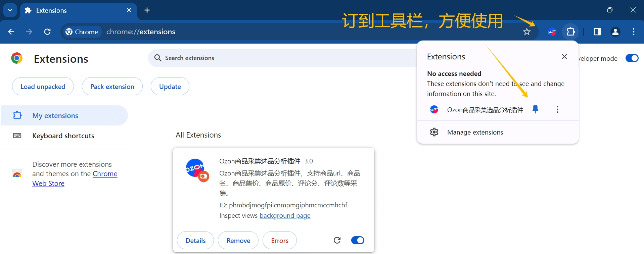Click the browser forward arrow

click(29, 32)
